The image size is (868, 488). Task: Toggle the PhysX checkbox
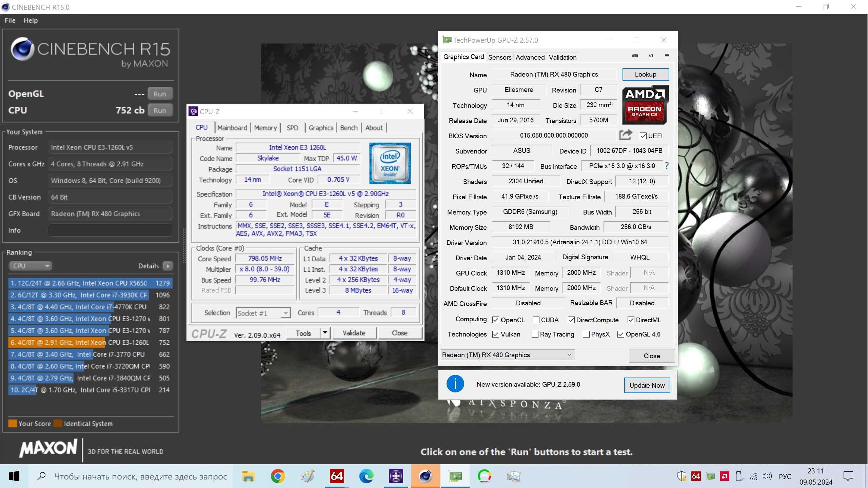coord(586,334)
